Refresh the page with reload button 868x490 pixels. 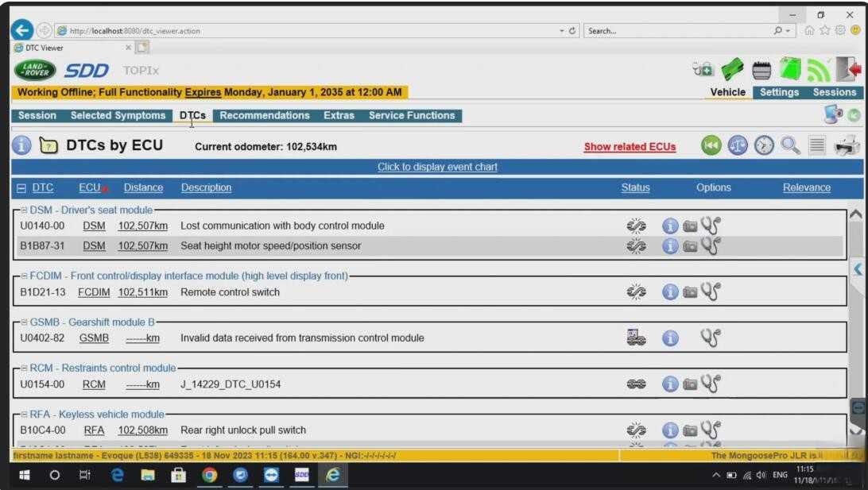pos(572,31)
